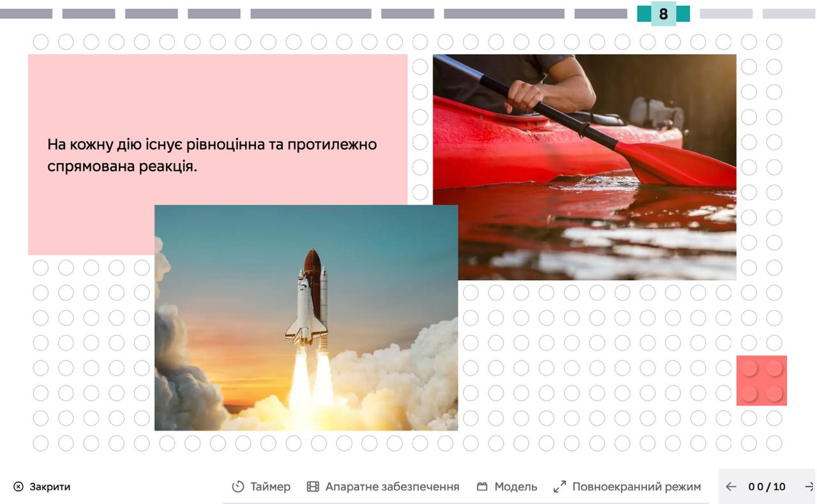Go to previous slide with left arrow

tap(731, 487)
